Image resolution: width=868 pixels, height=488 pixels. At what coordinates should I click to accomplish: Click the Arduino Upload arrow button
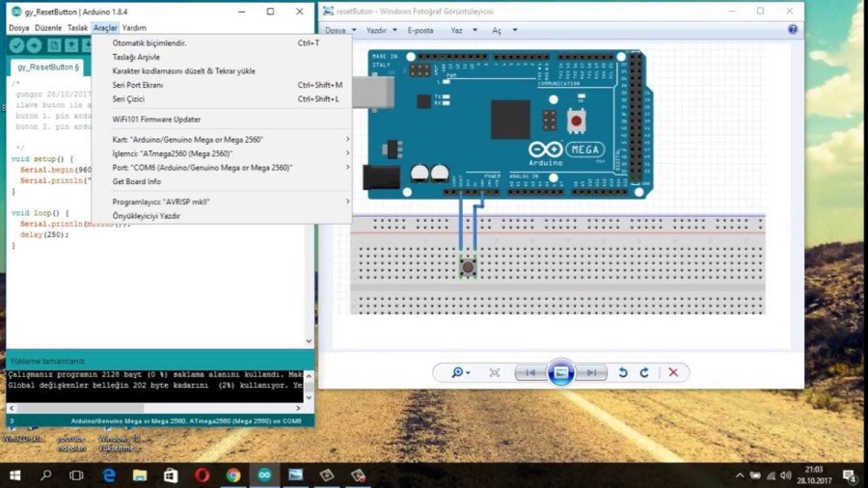click(35, 45)
